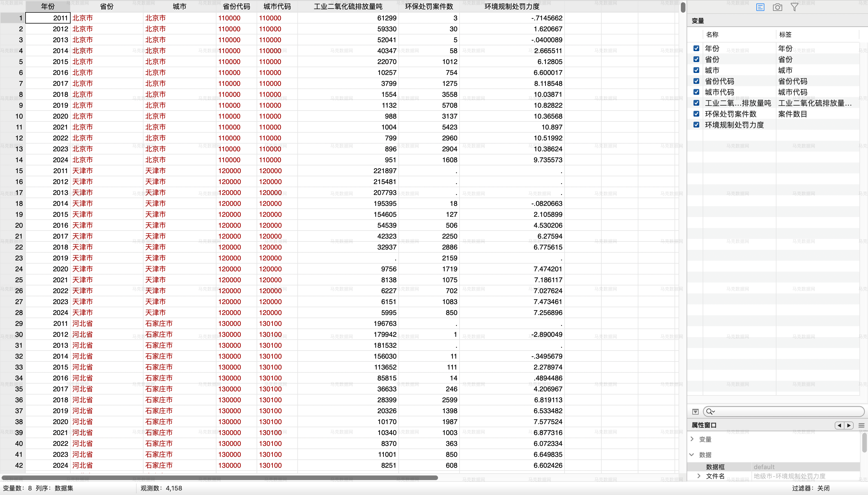The width and height of the screenshot is (868, 495).
Task: Select 环境规制处罚力度 name in variables list
Action: 734,125
